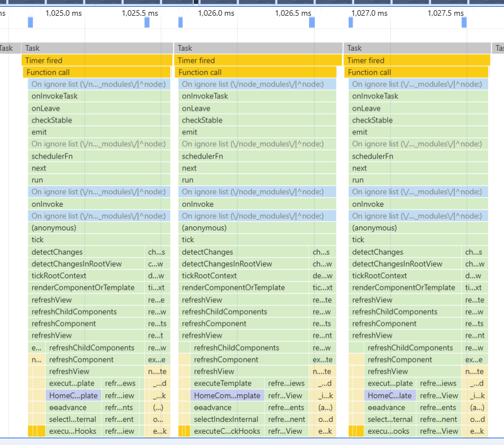Image resolution: width=504 pixels, height=445 pixels.
Task: Select the Task bar beginning before 1,025.0 ms
Action: tap(97, 48)
